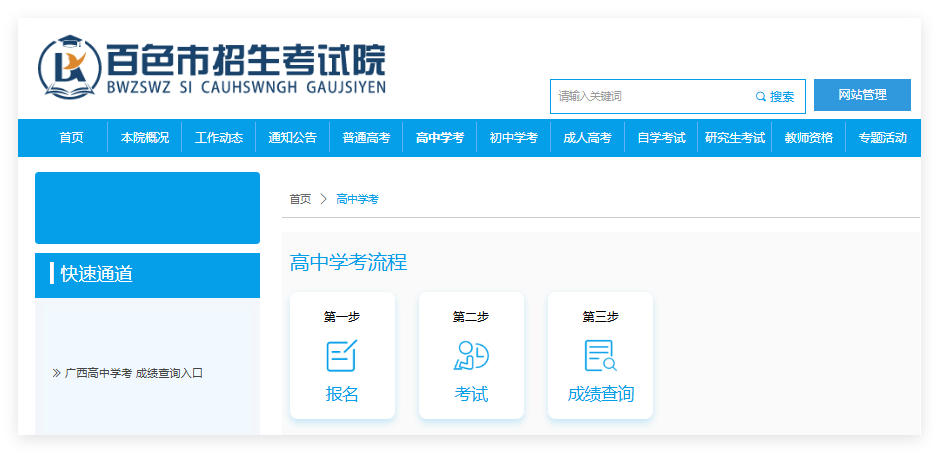The image size is (939, 453).
Task: Go to 首页 in navigation bar
Action: point(71,138)
